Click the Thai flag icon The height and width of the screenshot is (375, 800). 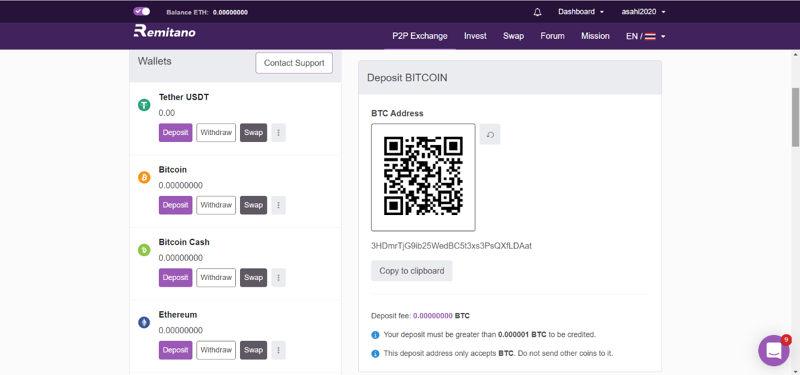[650, 37]
